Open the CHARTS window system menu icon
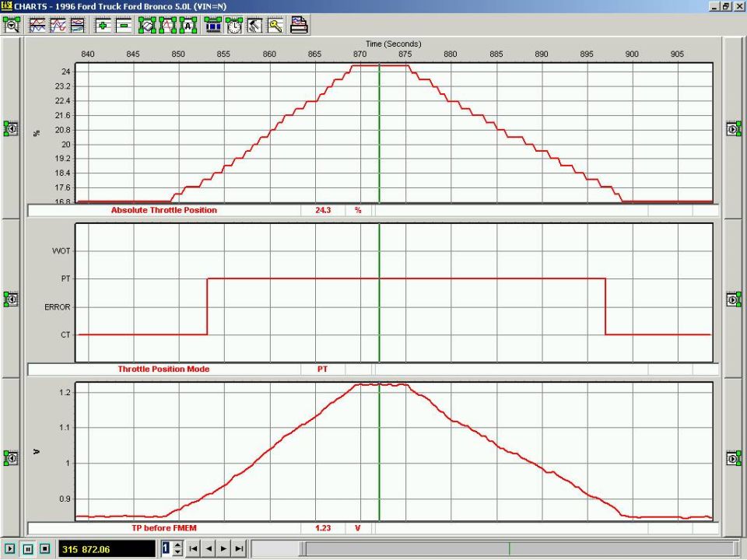Image resolution: width=747 pixels, height=560 pixels. pos(6,6)
